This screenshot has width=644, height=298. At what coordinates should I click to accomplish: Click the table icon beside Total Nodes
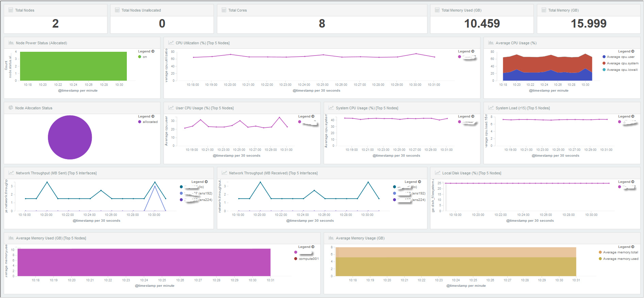[x=11, y=10]
